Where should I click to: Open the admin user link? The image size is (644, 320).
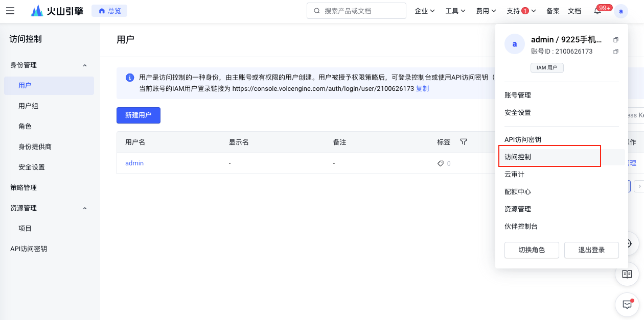(x=134, y=163)
